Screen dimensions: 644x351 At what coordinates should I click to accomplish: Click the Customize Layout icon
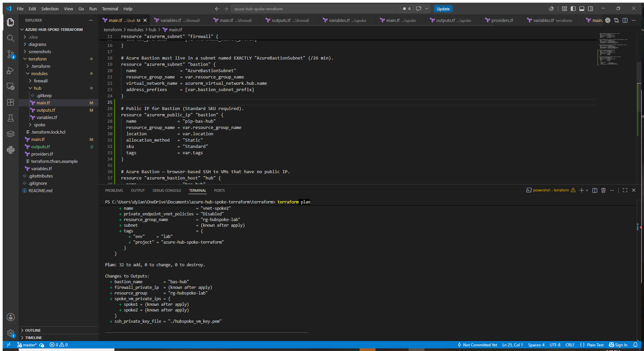[x=564, y=9]
